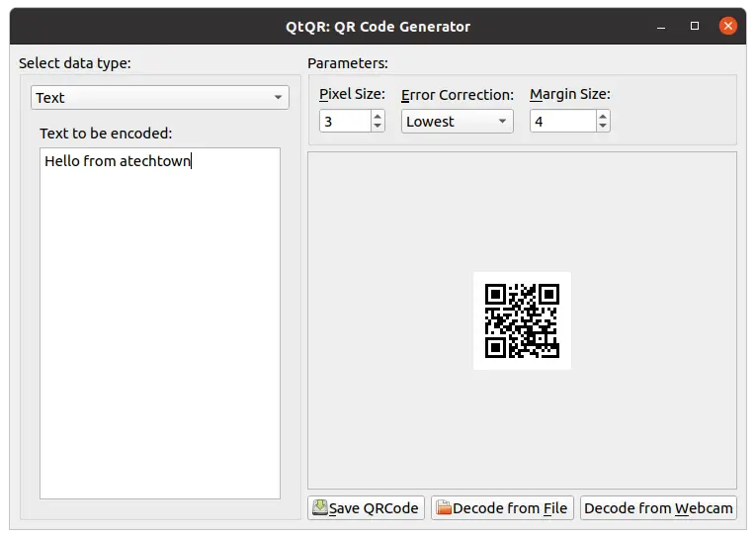The image size is (756, 539).
Task: Click the 'Text to be encoded:' label
Action: pyautogui.click(x=106, y=134)
